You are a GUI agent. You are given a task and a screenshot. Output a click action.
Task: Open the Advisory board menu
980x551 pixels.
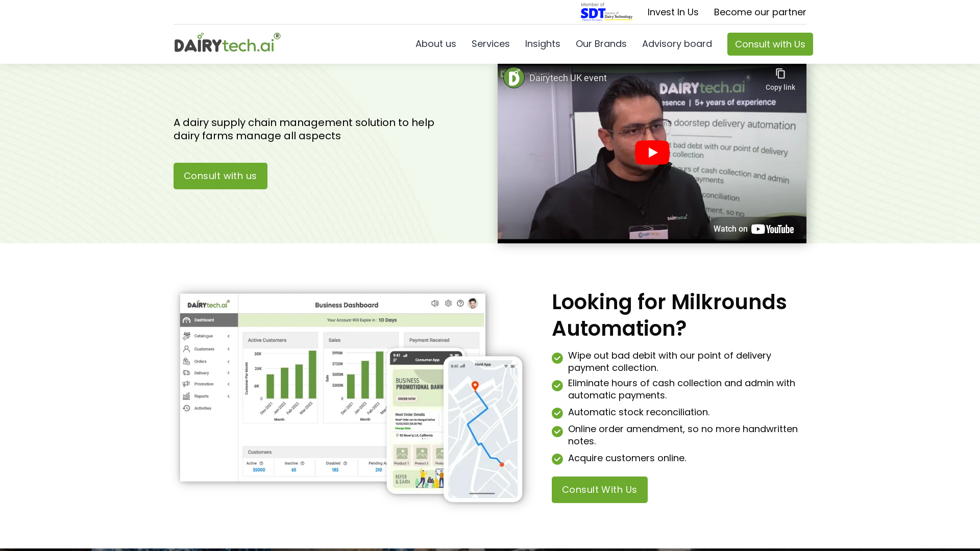click(677, 44)
